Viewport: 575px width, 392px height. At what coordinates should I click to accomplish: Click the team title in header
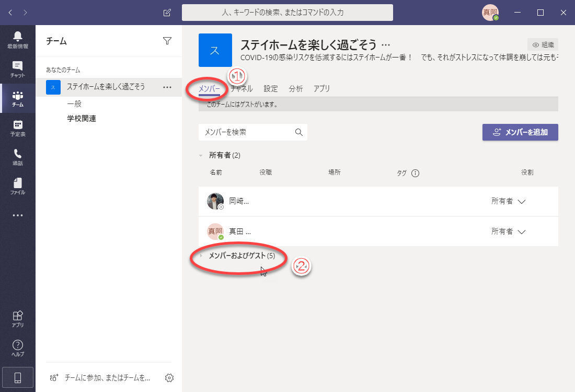[308, 45]
